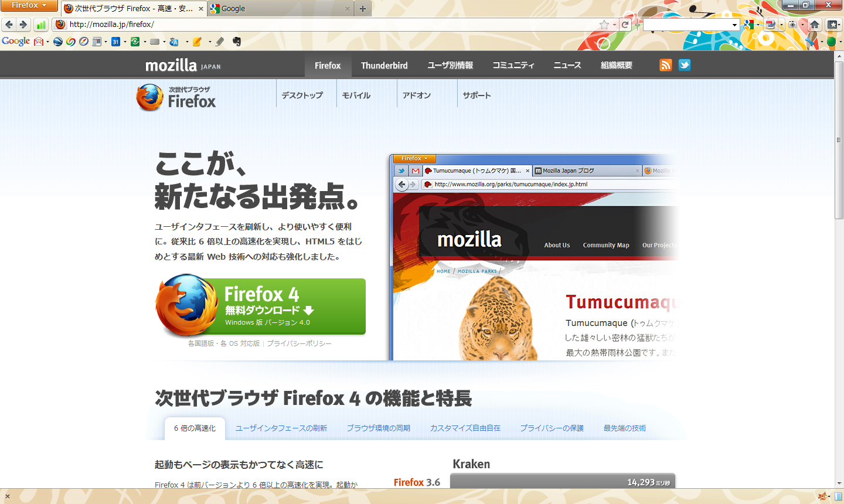
Task: Open ユーザ別情報 in the top navigation
Action: [450, 65]
